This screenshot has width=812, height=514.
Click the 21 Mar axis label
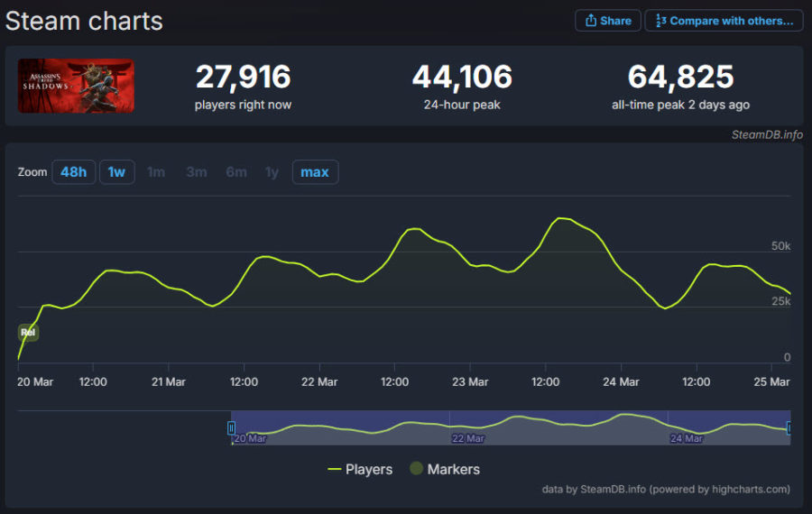pyautogui.click(x=169, y=382)
